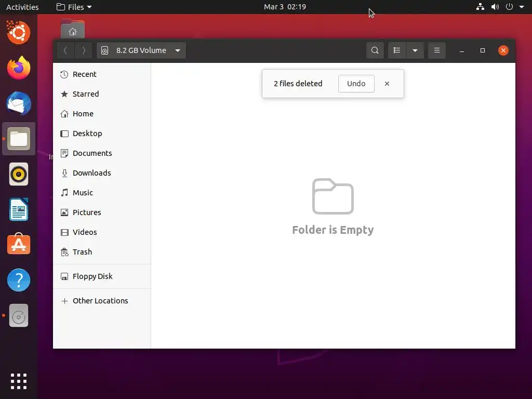532x399 pixels.
Task: Expand the view options dropdown arrow
Action: 415,50
